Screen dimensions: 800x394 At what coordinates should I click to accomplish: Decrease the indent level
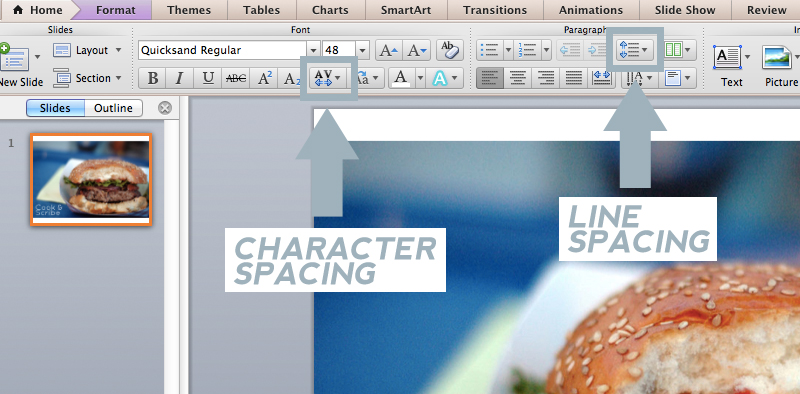[x=570, y=50]
